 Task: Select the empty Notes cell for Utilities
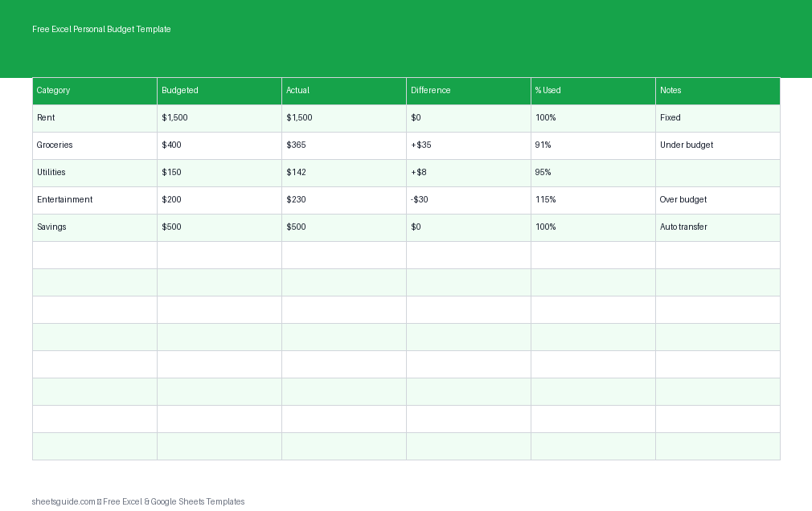click(x=718, y=173)
